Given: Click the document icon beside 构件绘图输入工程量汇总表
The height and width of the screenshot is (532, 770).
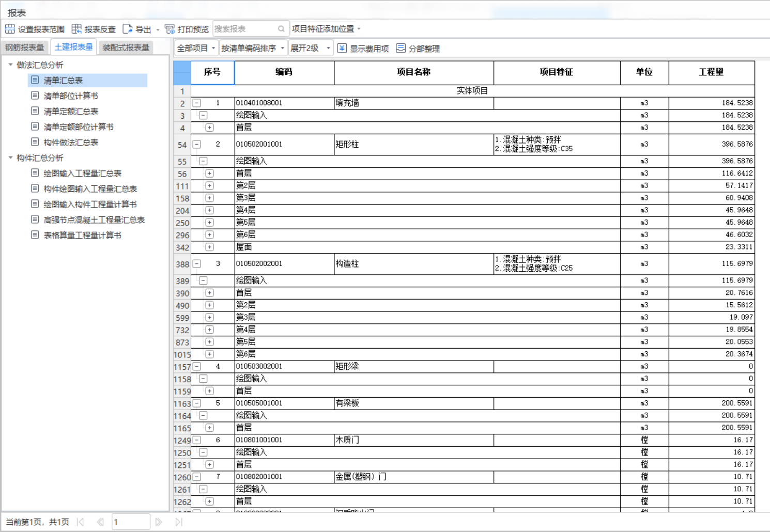Looking at the screenshot, I should 35,189.
